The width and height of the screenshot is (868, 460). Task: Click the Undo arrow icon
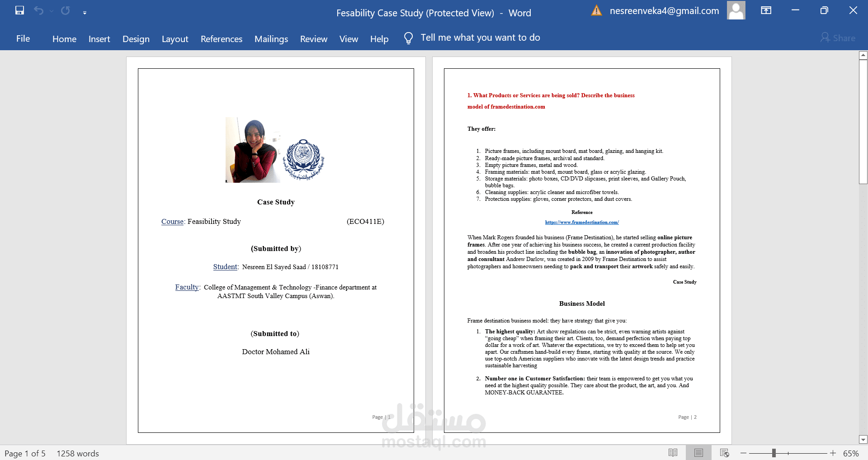(x=39, y=10)
